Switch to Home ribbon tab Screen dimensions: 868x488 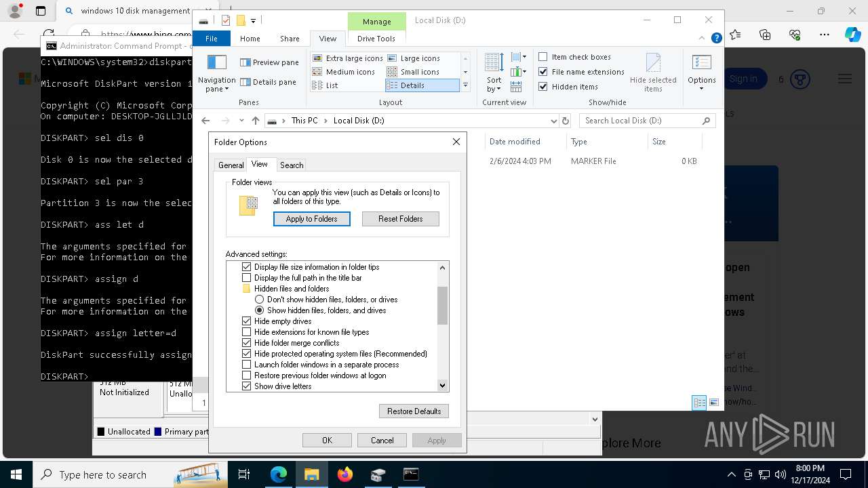250,39
